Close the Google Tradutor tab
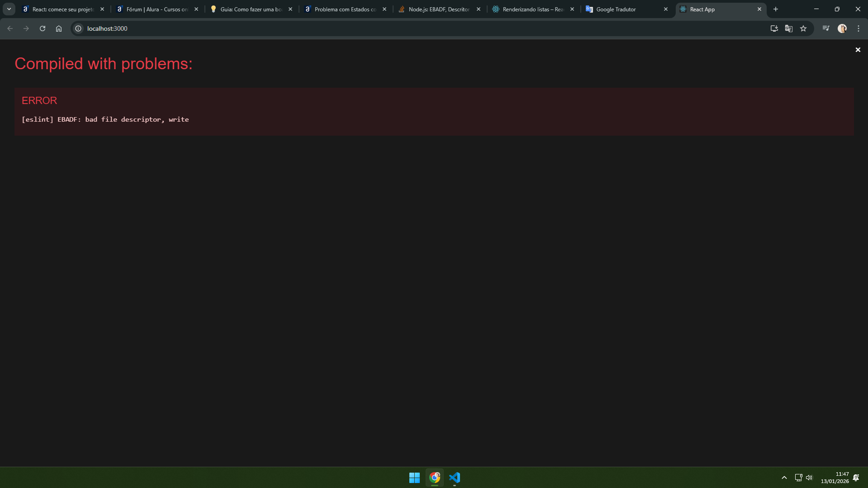 pyautogui.click(x=666, y=9)
